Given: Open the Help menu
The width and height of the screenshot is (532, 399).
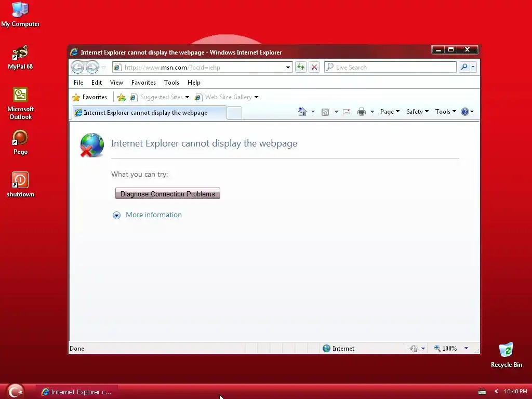Looking at the screenshot, I should (x=194, y=83).
